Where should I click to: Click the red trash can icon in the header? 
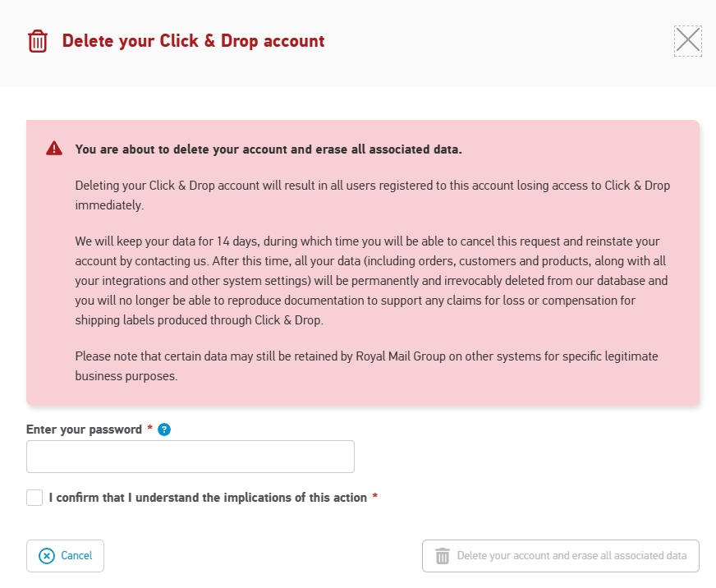click(38, 41)
